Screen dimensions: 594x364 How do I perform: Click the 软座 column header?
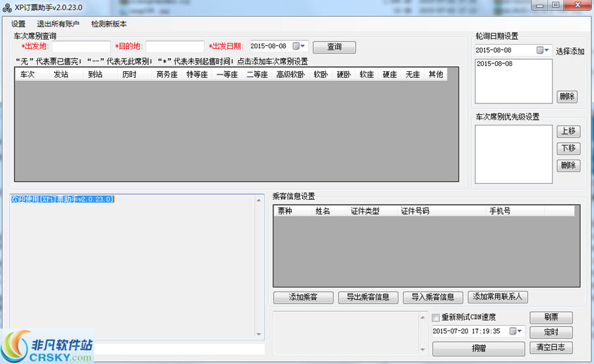367,74
